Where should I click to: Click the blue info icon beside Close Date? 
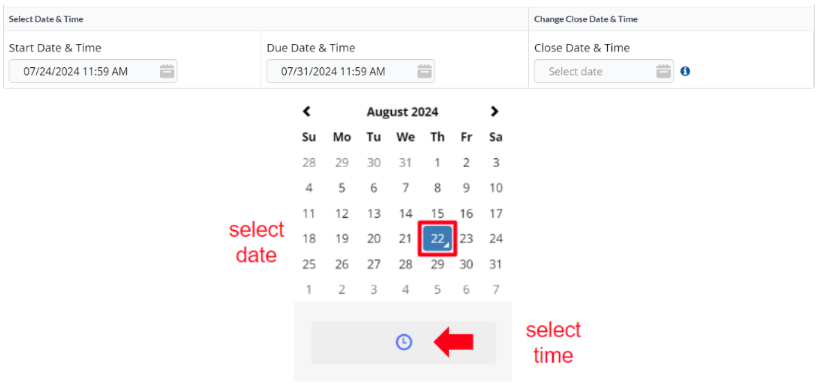[x=685, y=71]
